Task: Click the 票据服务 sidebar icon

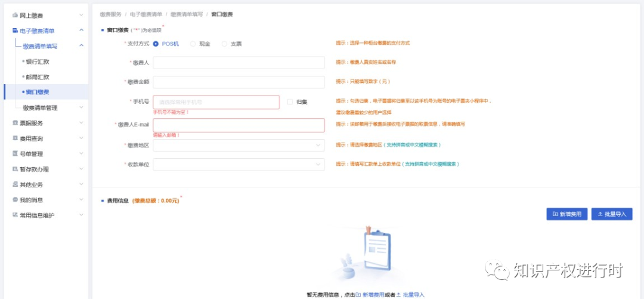Action: coord(15,123)
